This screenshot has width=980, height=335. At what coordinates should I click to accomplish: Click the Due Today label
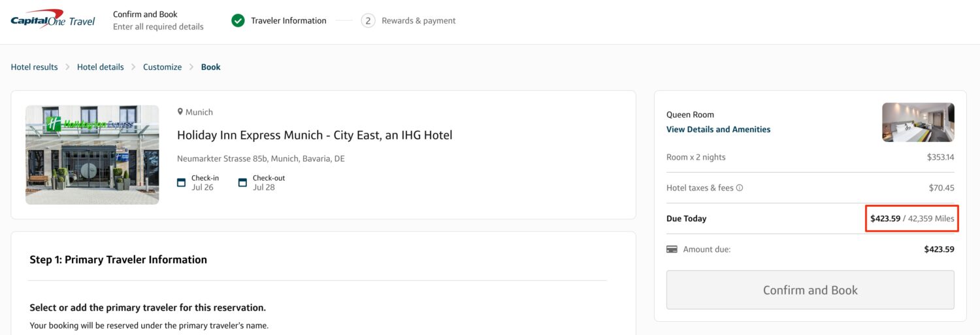click(686, 219)
